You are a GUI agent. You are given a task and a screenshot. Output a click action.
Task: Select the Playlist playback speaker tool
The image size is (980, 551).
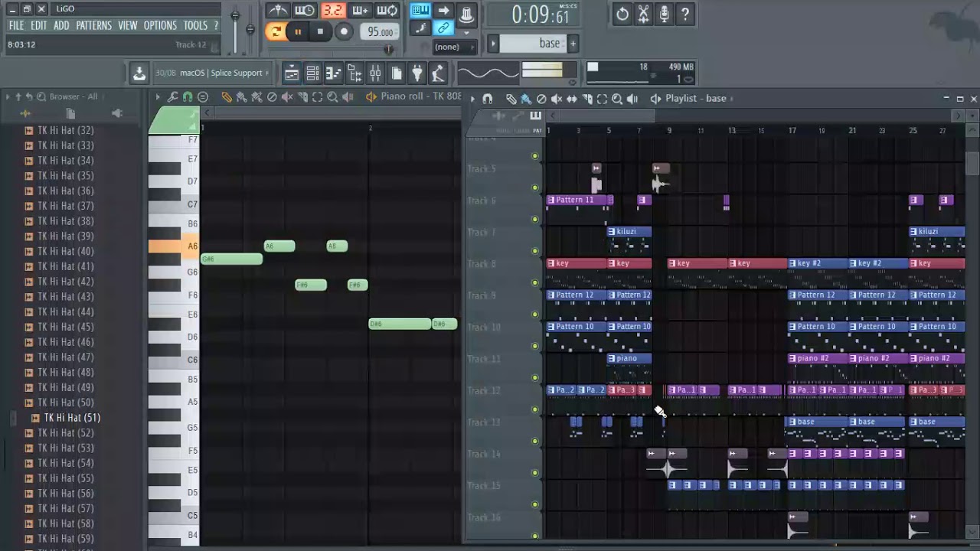(x=632, y=99)
